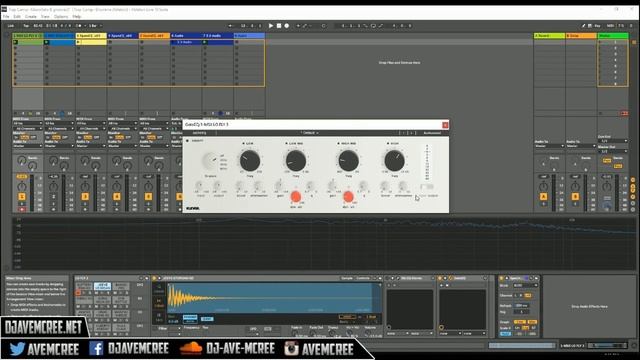Click track 1 Send A knob
The height and width of the screenshot is (360, 640).
click(x=22, y=160)
